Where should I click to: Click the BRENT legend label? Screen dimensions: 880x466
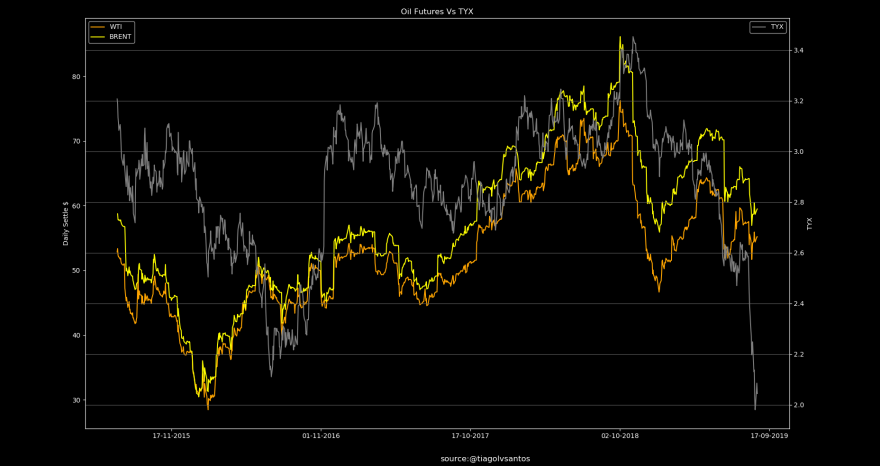pos(121,36)
